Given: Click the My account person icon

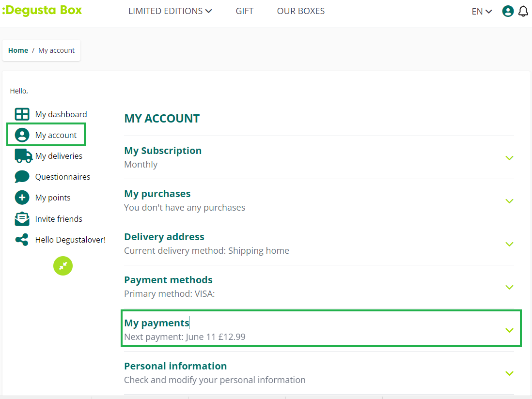Looking at the screenshot, I should pyautogui.click(x=22, y=135).
